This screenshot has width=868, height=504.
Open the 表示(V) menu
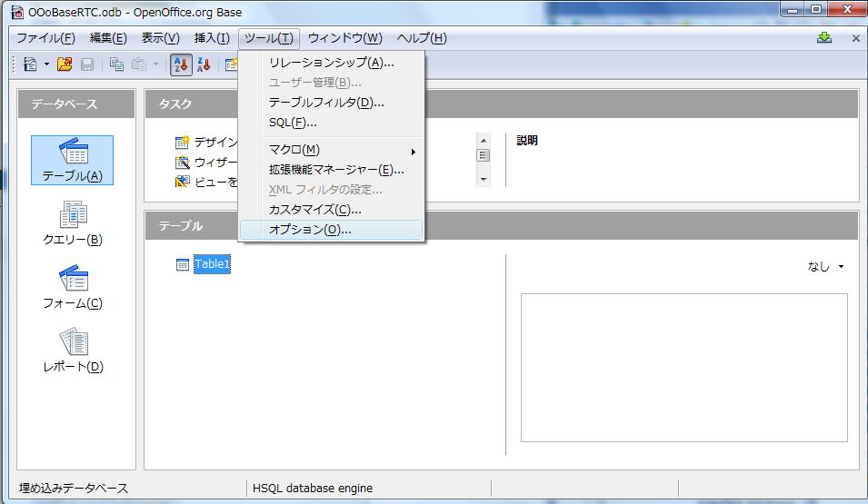point(161,38)
